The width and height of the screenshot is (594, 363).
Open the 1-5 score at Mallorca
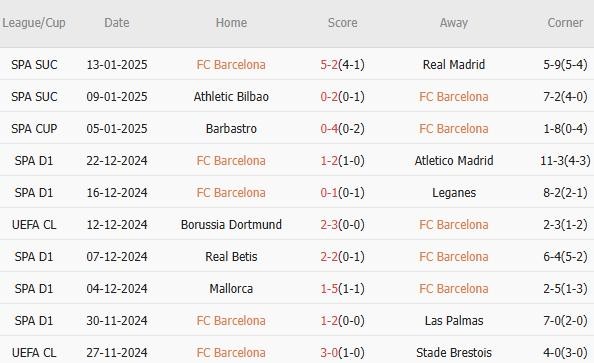(329, 289)
